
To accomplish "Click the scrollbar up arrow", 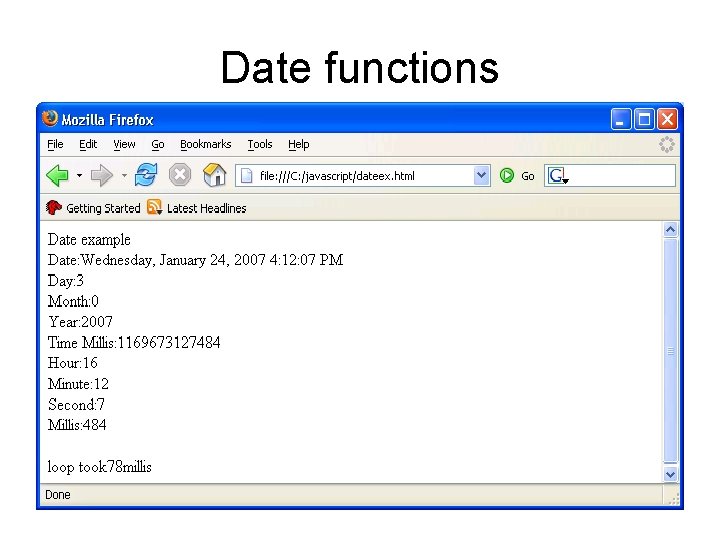I will 670,229.
